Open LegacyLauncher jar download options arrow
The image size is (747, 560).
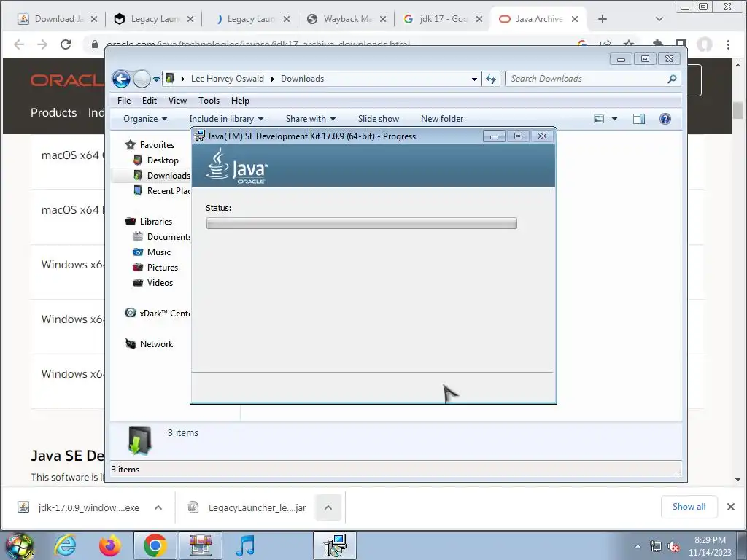pos(328,507)
